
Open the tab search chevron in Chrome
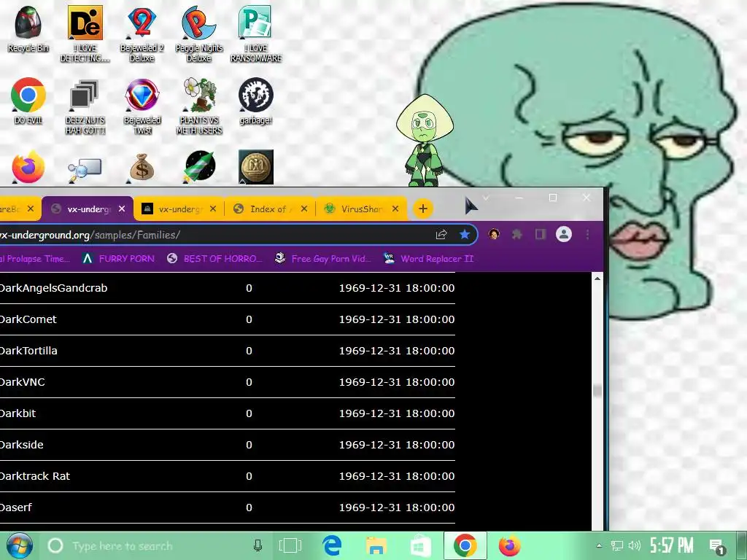[x=486, y=198]
